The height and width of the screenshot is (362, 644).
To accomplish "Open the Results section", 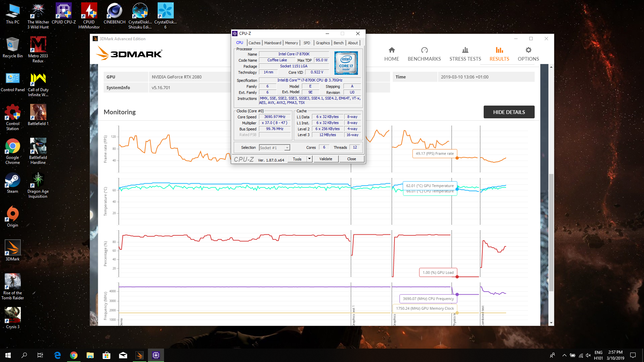I will tap(499, 54).
